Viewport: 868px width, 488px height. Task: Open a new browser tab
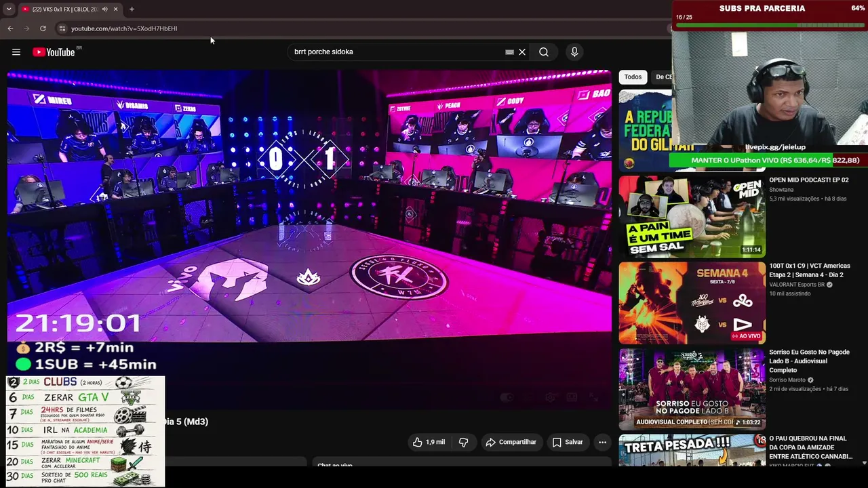click(132, 9)
